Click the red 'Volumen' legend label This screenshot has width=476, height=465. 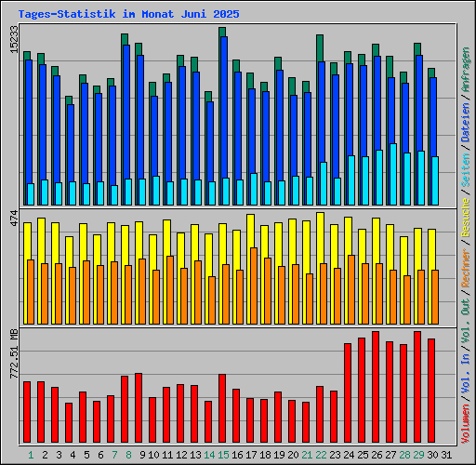pos(466,424)
